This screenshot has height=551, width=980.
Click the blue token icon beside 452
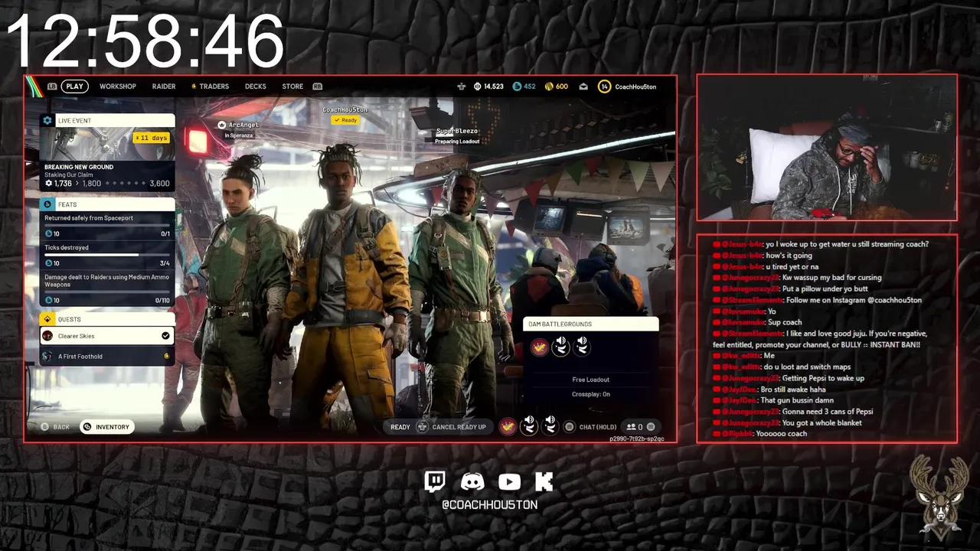(517, 86)
